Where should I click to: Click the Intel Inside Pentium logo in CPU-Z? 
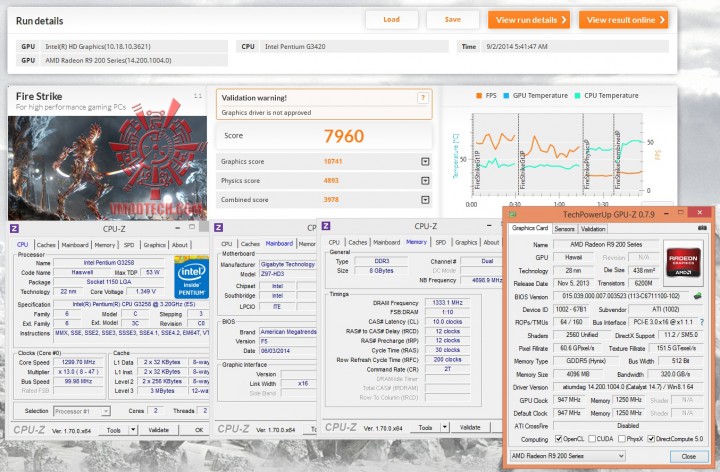(x=191, y=278)
